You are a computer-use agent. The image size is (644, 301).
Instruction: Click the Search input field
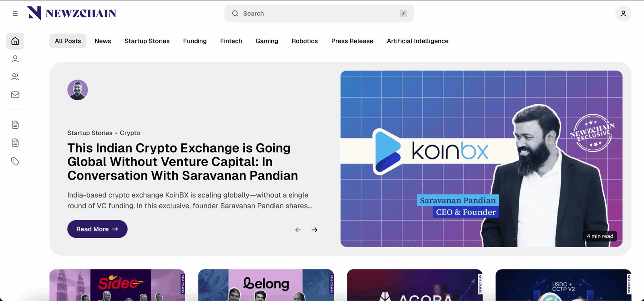click(x=319, y=13)
